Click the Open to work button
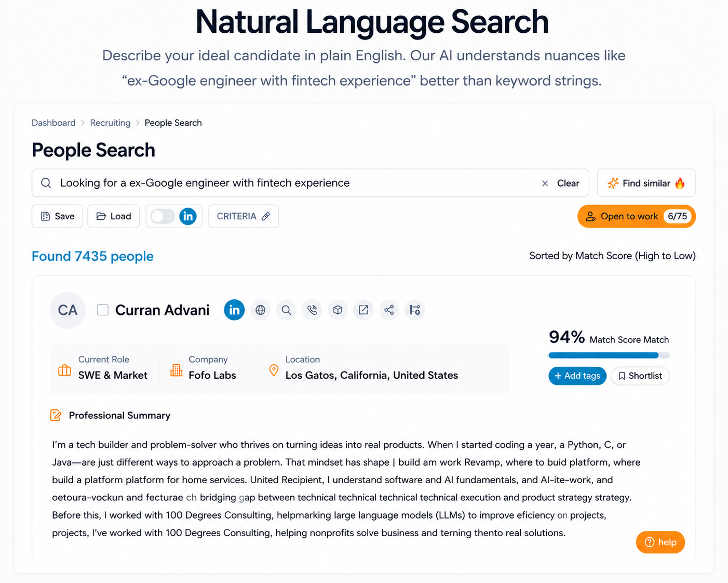The height and width of the screenshot is (583, 728). pyautogui.click(x=637, y=216)
